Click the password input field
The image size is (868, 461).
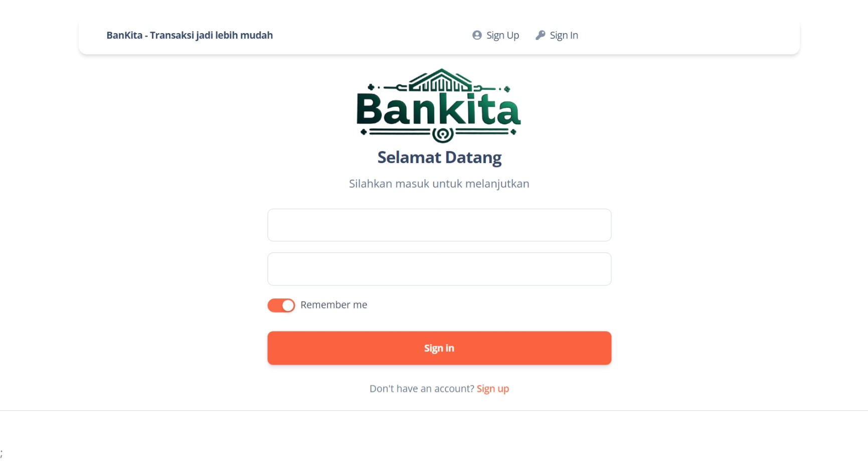(x=439, y=269)
